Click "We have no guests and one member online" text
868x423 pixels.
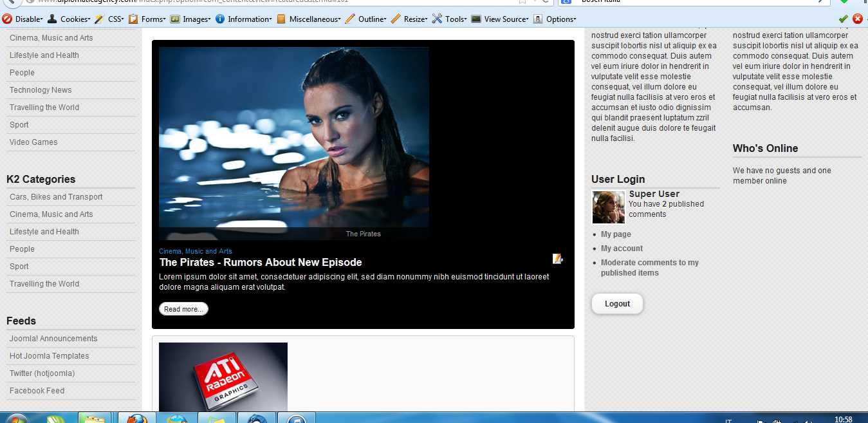coord(782,176)
